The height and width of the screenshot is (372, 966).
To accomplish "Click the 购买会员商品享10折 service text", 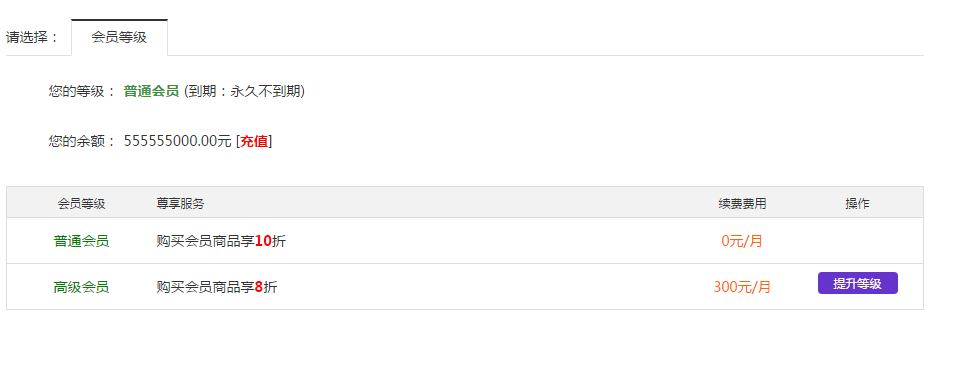I will point(221,241).
